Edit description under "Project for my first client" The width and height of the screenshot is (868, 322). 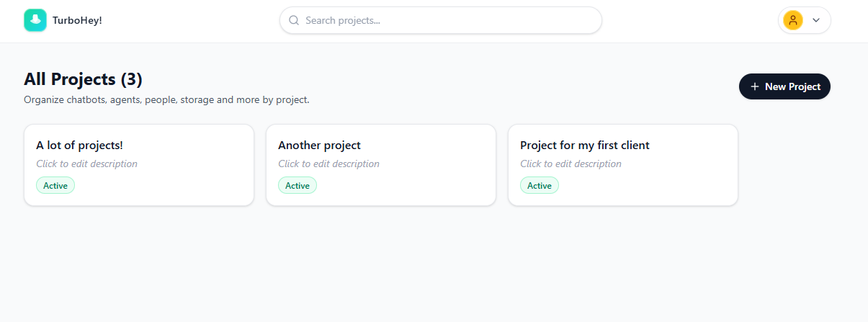pyautogui.click(x=571, y=164)
